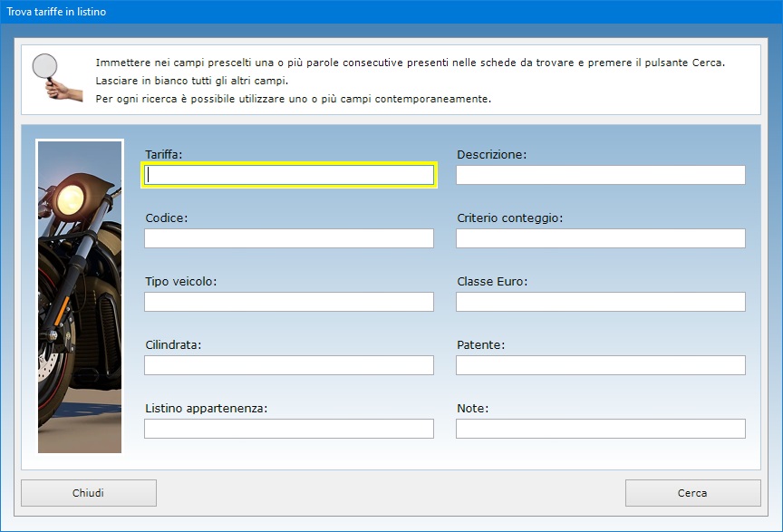Click the Classe Euro input field
Screen dimensions: 783x532
tap(601, 302)
